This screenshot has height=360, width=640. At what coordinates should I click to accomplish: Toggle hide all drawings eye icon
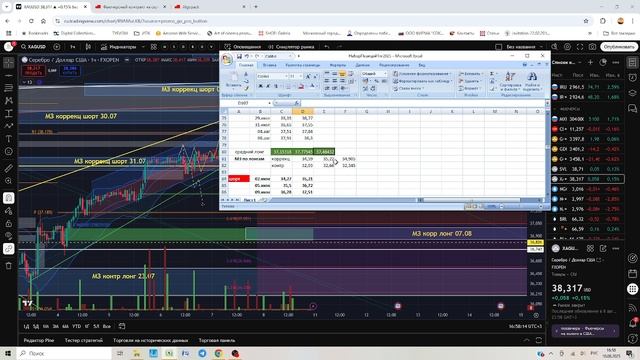click(x=9, y=236)
